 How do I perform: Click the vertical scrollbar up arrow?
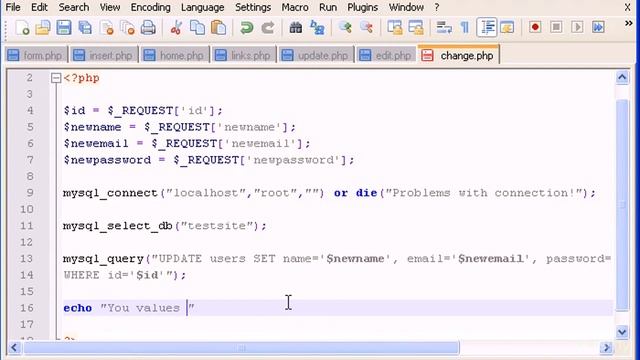pos(622,77)
